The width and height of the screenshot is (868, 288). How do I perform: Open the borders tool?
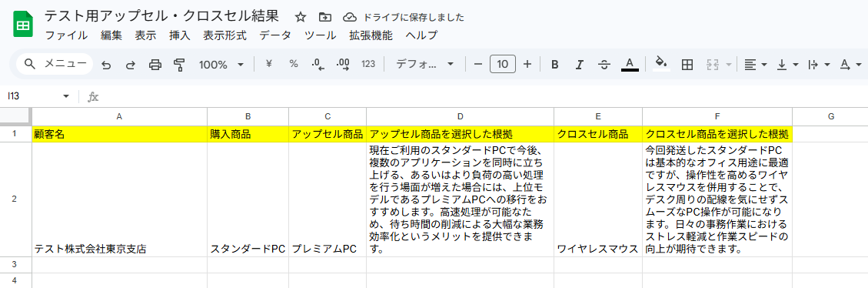point(687,65)
